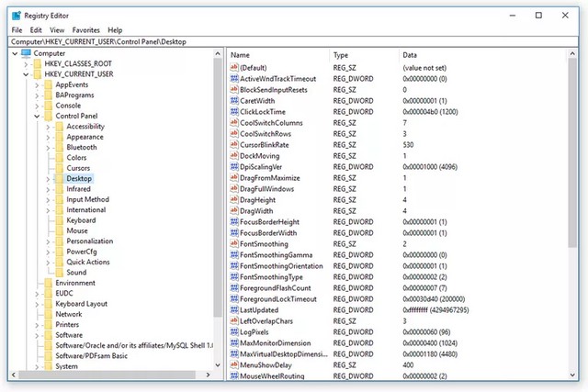Screen dimensions: 588x392
Task: Collapse the HKEY_CURRENT_USER node
Action: tap(26, 74)
